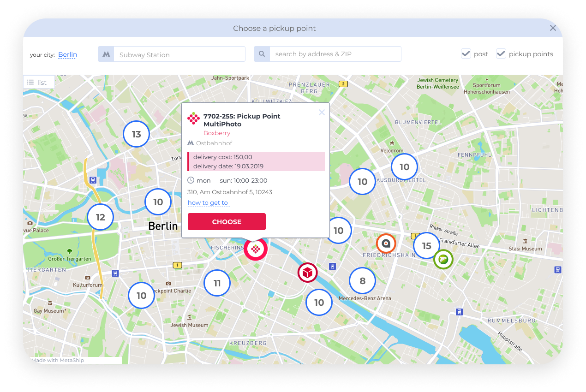Open cluster marker numbered 8

363,280
